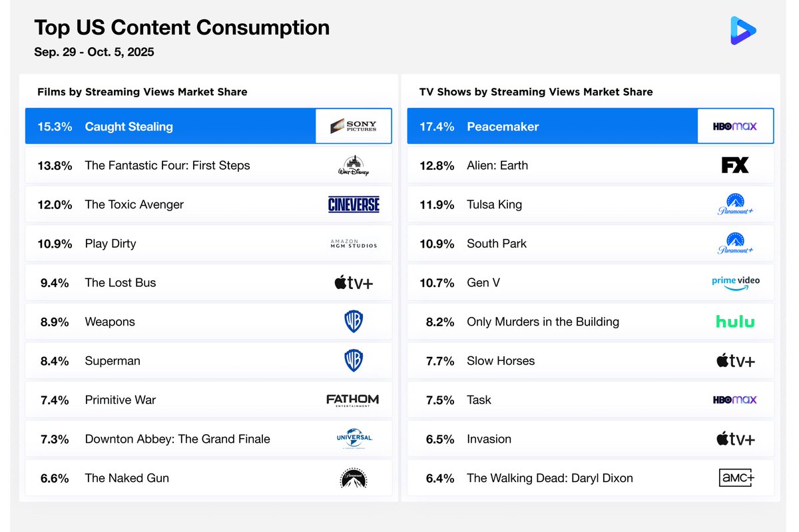This screenshot has height=532, width=799.
Task: Select the Warner Bros logo beside Superman
Action: [354, 360]
